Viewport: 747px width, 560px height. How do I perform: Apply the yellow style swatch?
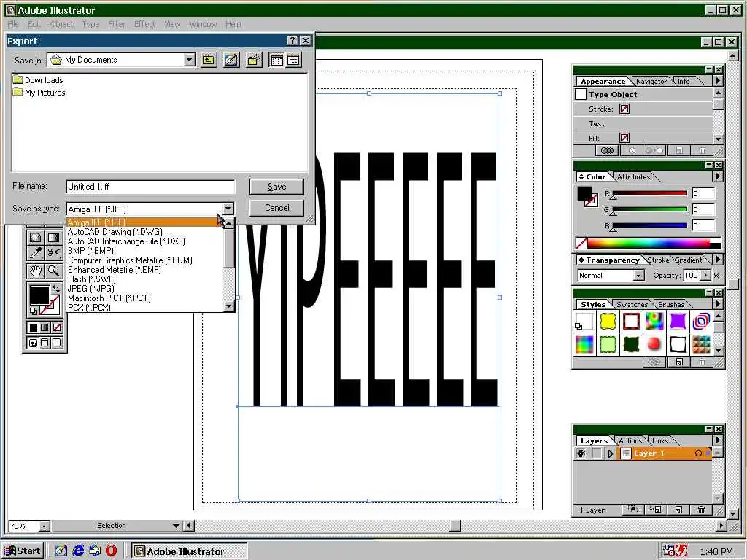point(608,322)
